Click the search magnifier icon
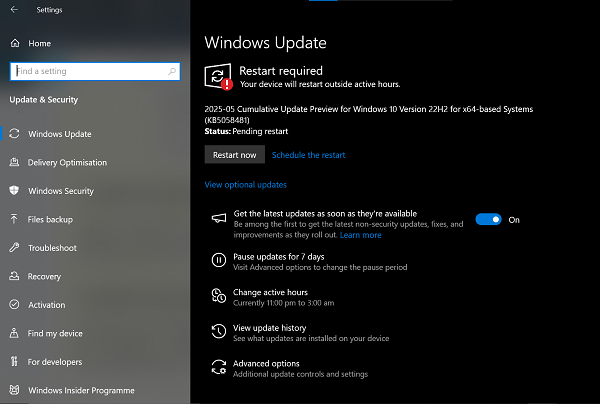The height and width of the screenshot is (404, 600). coord(172,71)
